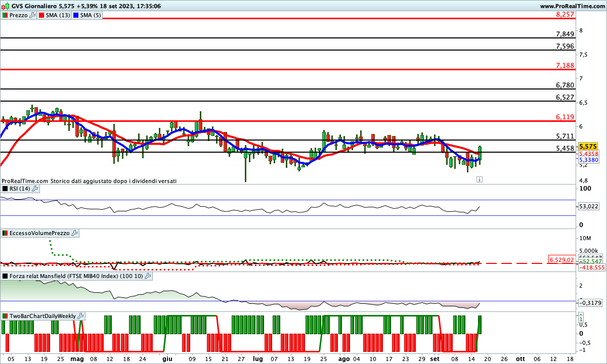Open RSI (14) wrench settings
The image size is (607, 364).
[x=35, y=189]
